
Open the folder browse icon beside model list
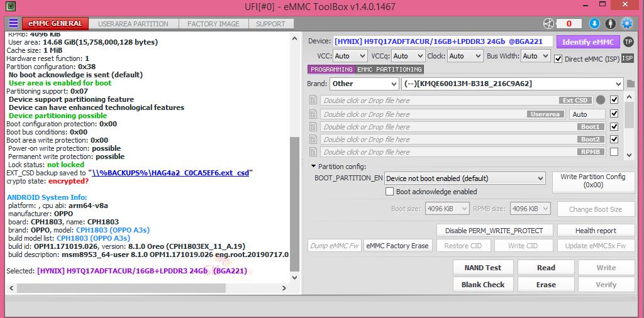pyautogui.click(x=630, y=84)
